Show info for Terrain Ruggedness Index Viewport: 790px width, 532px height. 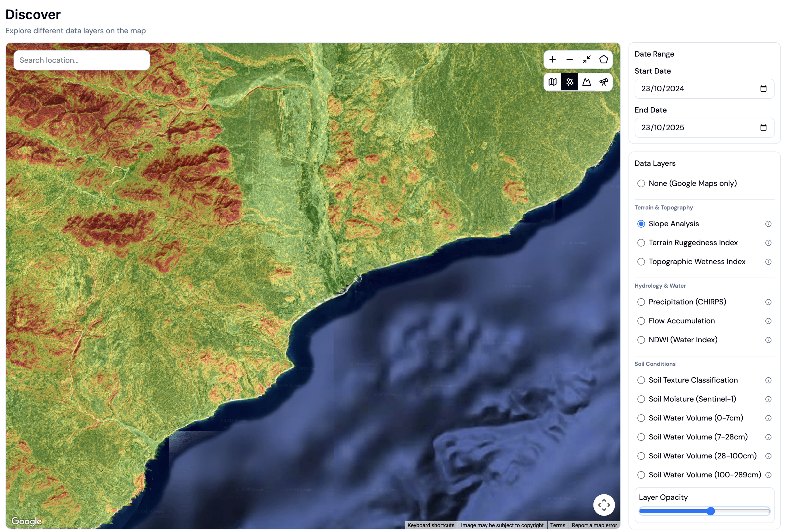pos(768,243)
